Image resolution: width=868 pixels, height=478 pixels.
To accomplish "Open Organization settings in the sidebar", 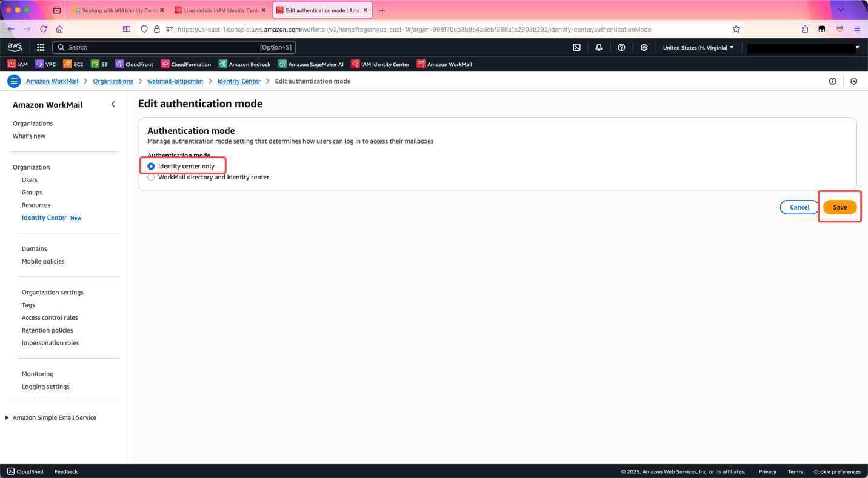I will coord(53,293).
